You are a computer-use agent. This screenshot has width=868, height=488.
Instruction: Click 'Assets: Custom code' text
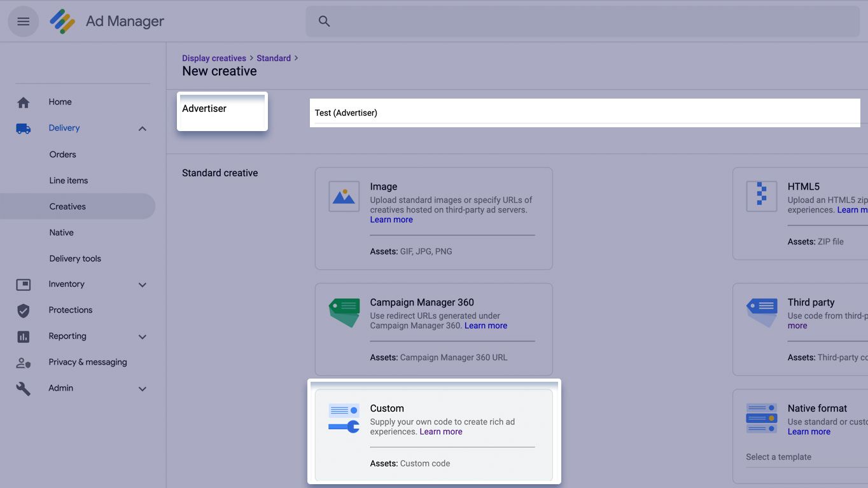coord(410,464)
